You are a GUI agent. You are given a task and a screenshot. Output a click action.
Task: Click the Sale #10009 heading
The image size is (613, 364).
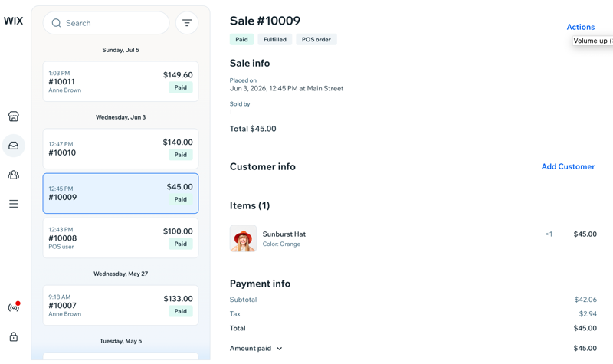point(265,21)
